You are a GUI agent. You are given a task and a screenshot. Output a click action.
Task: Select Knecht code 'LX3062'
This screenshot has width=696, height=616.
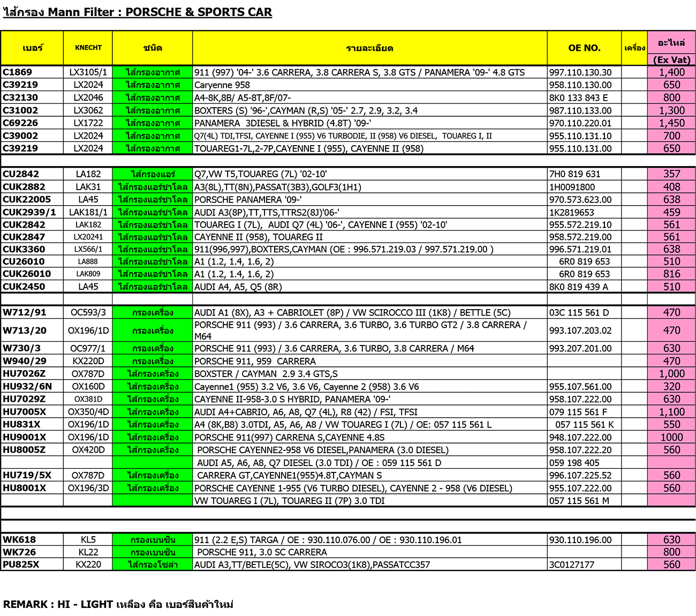click(x=88, y=110)
